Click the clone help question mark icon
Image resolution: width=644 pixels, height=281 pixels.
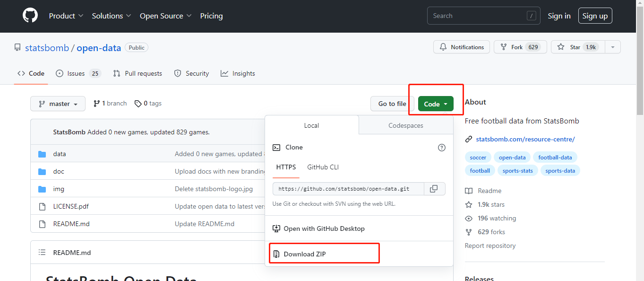[442, 148]
